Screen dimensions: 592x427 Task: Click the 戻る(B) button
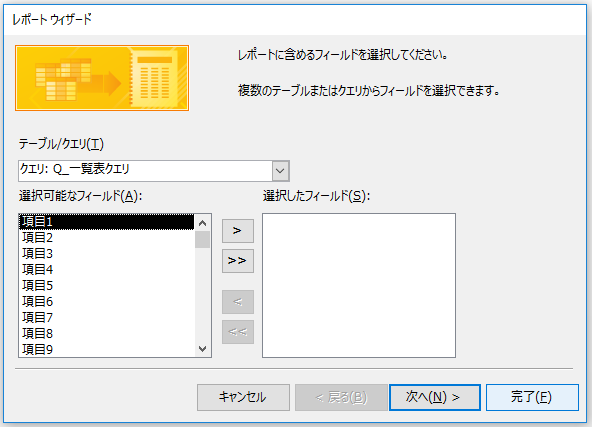pyautogui.click(x=341, y=397)
